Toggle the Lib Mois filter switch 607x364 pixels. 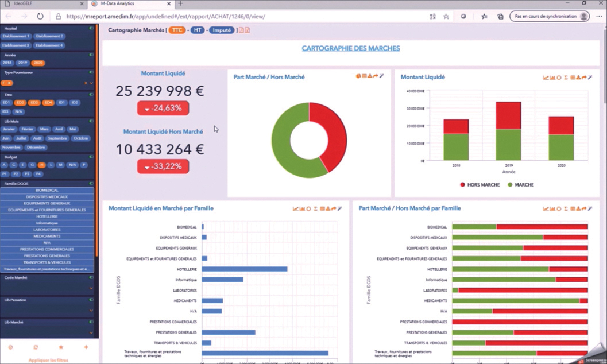pyautogui.click(x=91, y=121)
